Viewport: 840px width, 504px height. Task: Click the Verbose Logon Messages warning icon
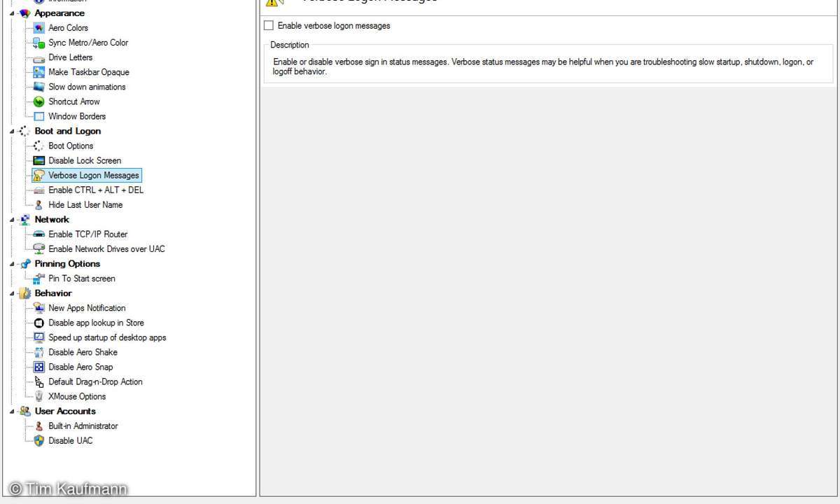tap(39, 175)
